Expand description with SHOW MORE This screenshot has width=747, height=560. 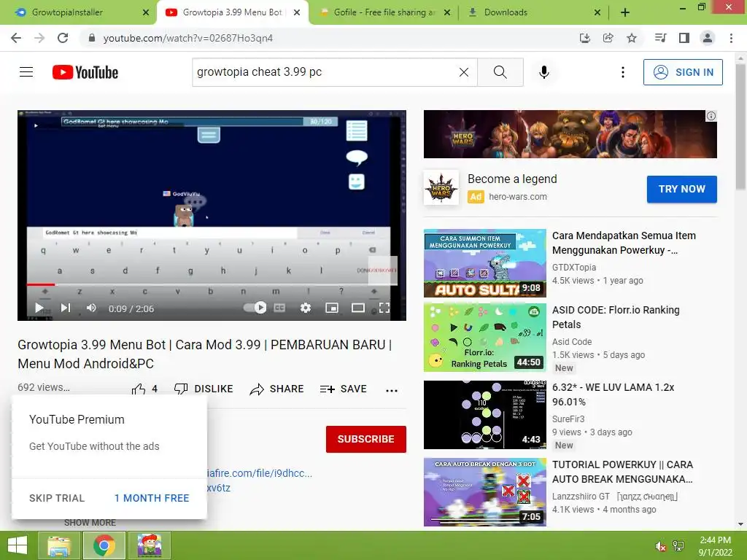(x=90, y=523)
